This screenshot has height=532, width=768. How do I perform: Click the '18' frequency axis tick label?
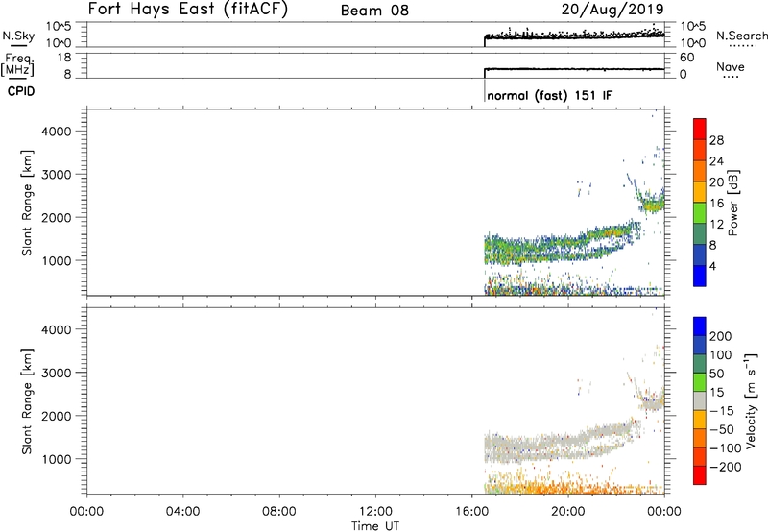tap(64, 58)
